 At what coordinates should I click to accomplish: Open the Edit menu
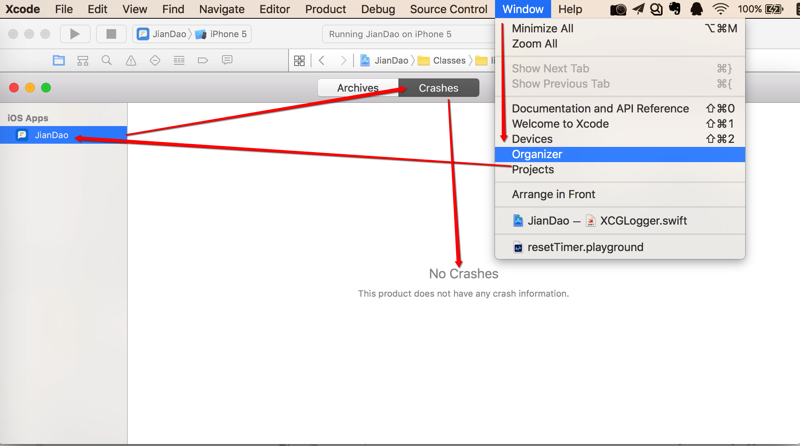(x=97, y=9)
